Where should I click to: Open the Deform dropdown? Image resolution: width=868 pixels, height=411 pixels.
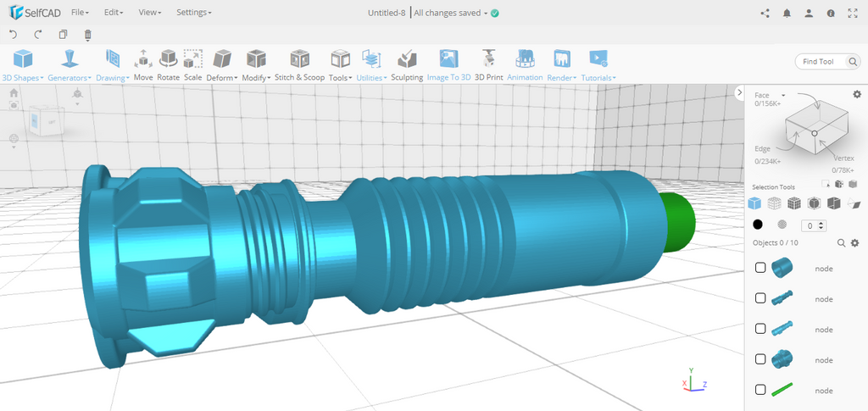coord(222,66)
